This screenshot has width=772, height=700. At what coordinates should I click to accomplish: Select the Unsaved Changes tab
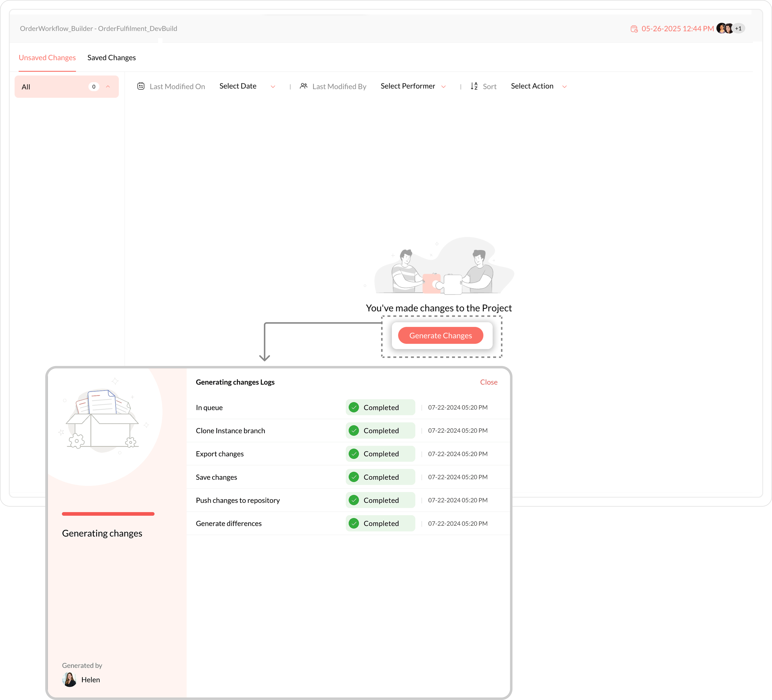pyautogui.click(x=47, y=57)
